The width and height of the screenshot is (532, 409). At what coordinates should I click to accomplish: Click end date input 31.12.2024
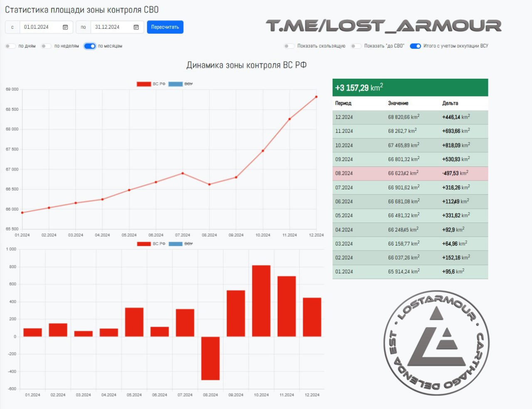click(x=110, y=27)
